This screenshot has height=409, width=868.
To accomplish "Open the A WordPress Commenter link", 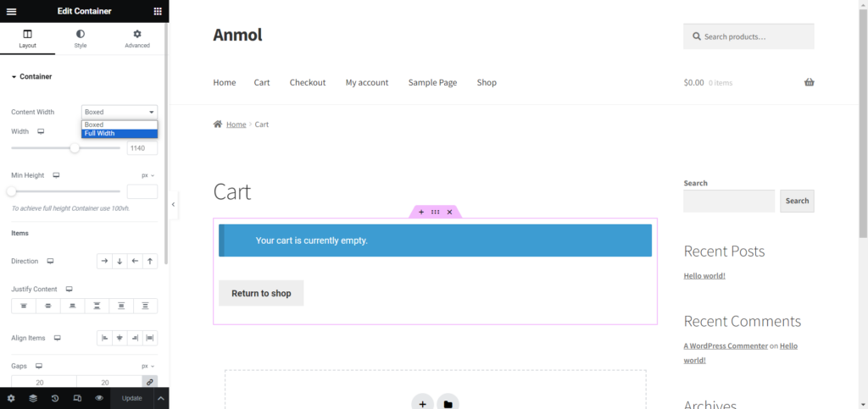I will pos(726,346).
